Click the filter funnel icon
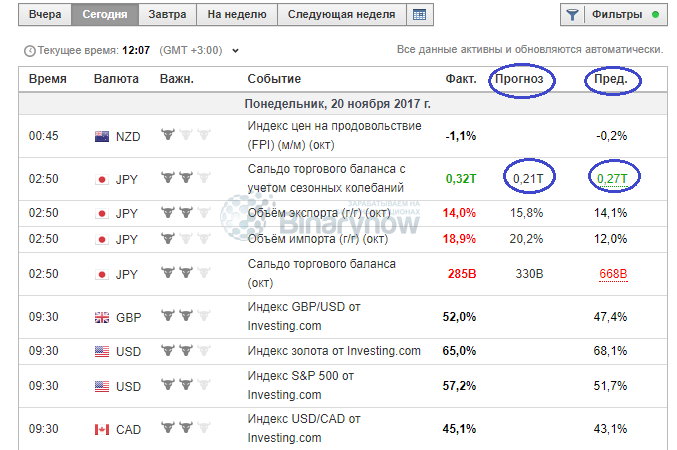 tap(573, 15)
